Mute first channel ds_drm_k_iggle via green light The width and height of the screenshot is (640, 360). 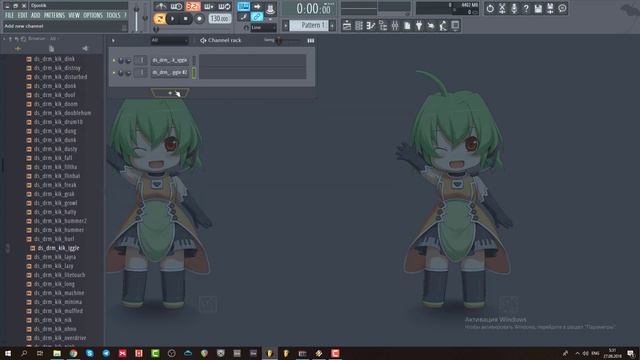[x=114, y=60]
